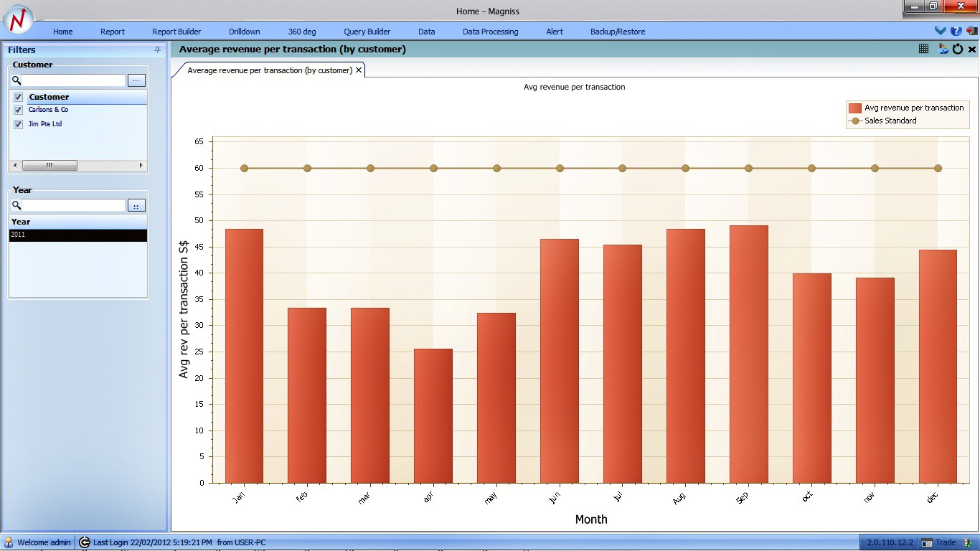Image resolution: width=980 pixels, height=551 pixels.
Task: Click the dec bar in the chart
Action: point(938,367)
